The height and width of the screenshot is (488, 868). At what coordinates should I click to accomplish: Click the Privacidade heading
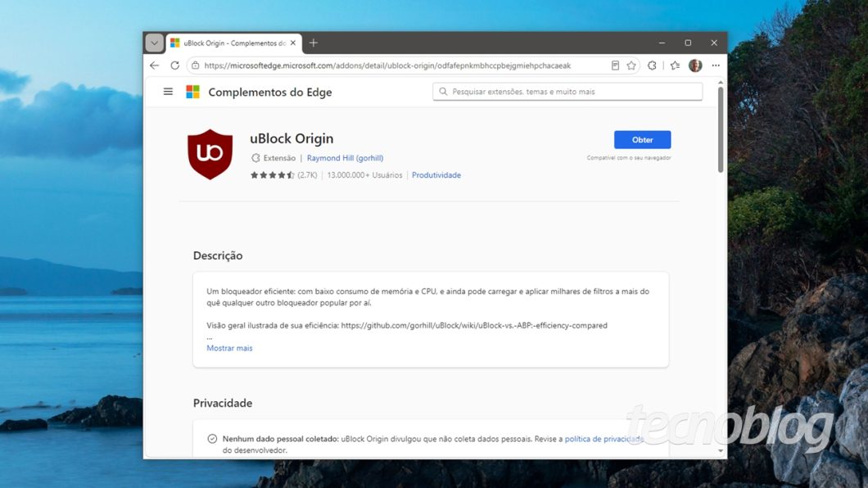223,403
